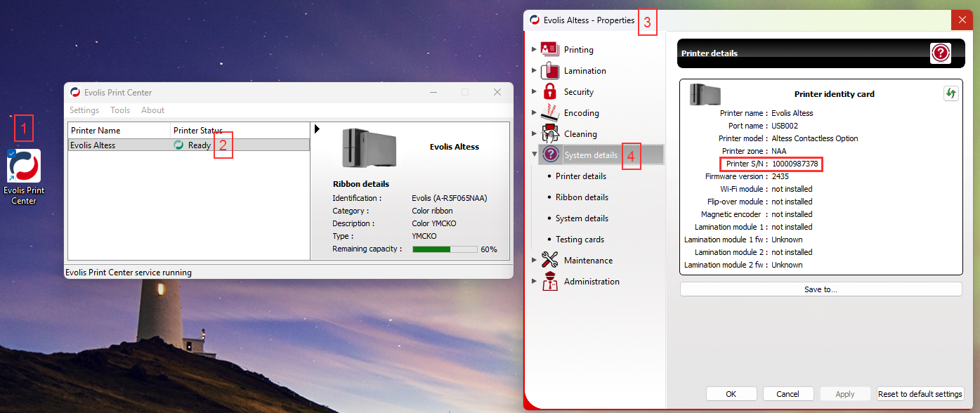The height and width of the screenshot is (413, 980).
Task: Click the System details question-mark icon
Action: tap(551, 155)
